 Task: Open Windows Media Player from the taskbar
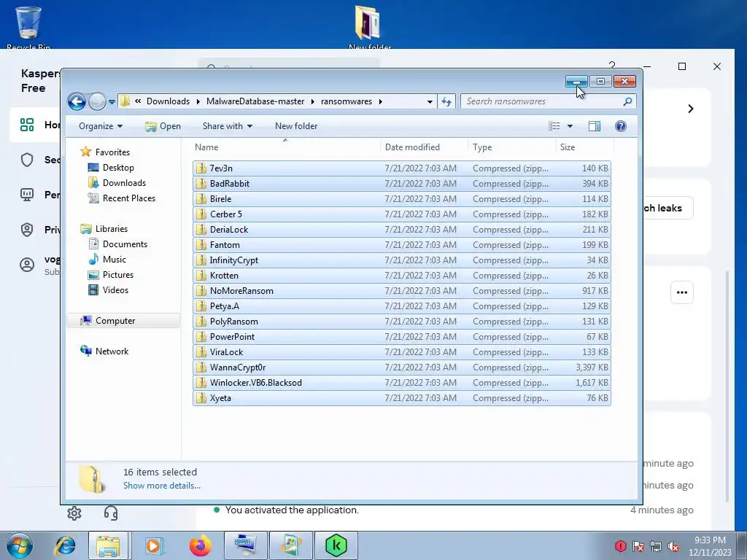point(153,545)
